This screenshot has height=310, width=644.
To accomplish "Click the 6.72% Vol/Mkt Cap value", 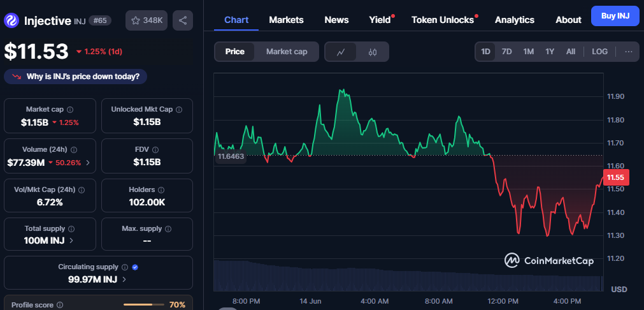I will tap(50, 202).
